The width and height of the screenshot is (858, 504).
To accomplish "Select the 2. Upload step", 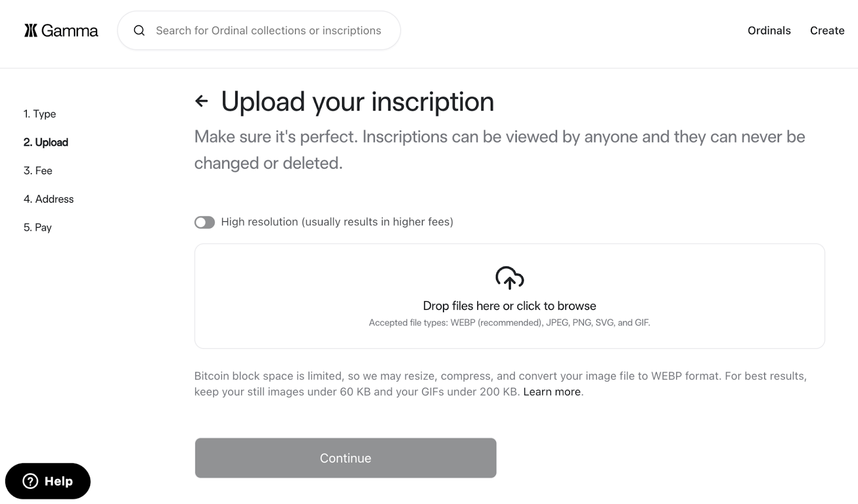I will click(46, 142).
